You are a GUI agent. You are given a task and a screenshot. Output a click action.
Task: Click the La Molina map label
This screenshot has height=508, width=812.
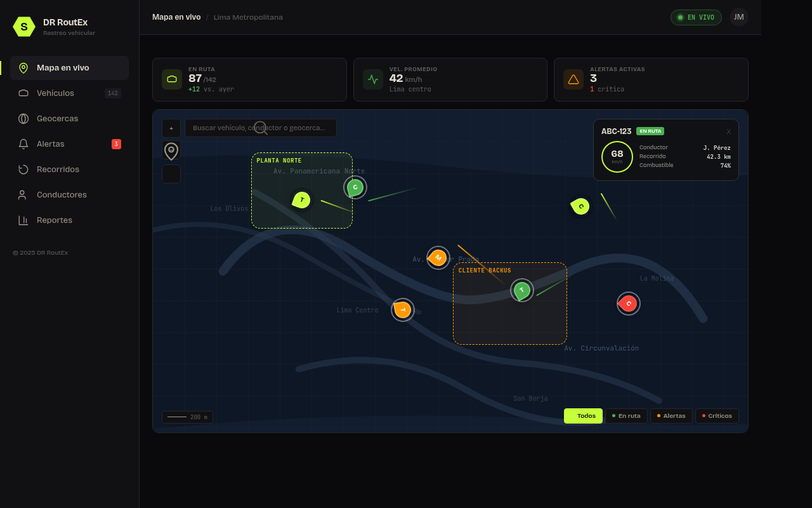[x=657, y=279]
